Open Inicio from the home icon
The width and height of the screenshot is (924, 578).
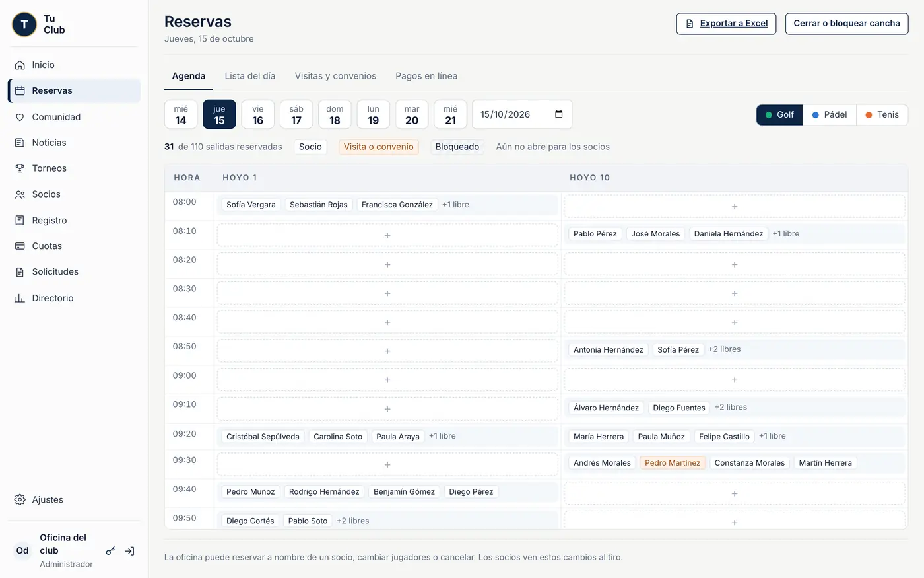(x=20, y=65)
